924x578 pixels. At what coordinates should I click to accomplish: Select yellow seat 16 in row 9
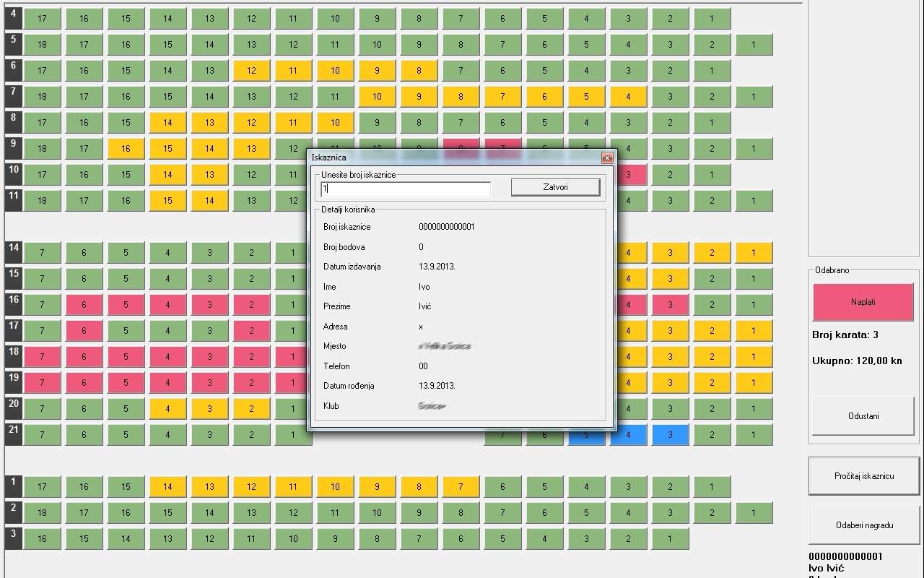click(x=126, y=149)
